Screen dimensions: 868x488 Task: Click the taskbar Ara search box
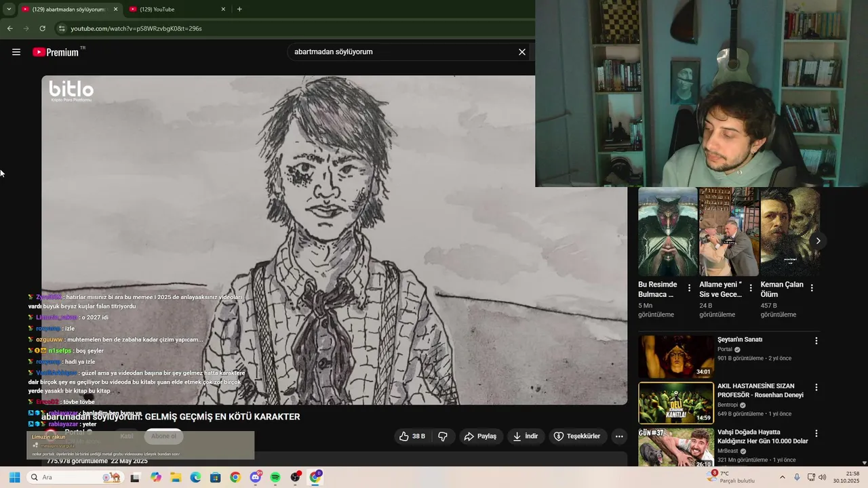76,477
